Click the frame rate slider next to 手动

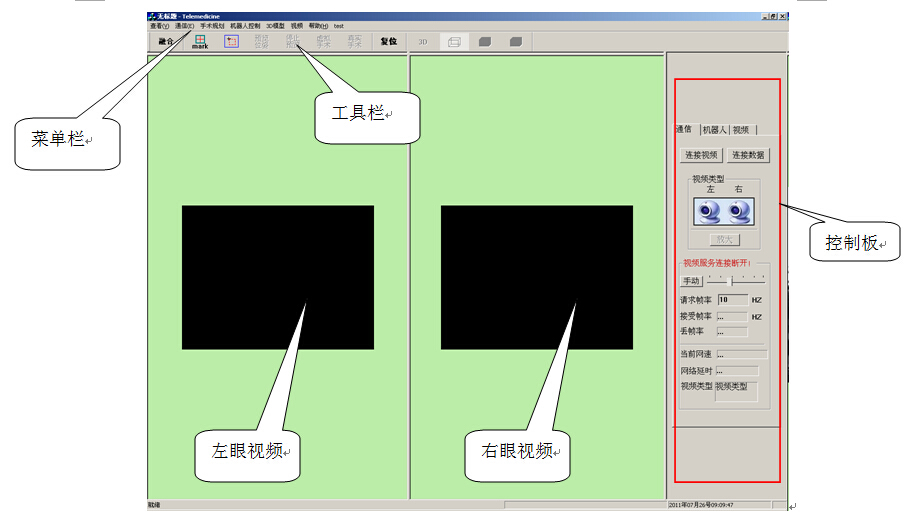coord(736,281)
